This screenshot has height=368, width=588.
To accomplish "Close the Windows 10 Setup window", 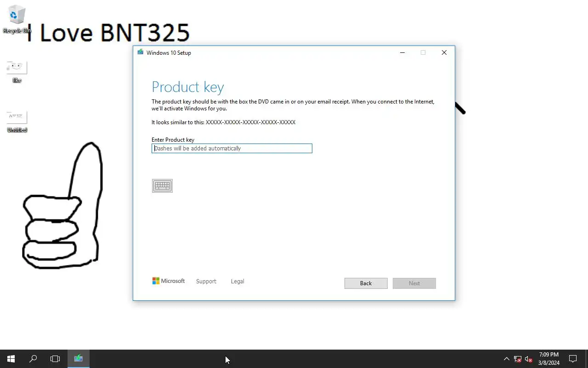I will click(444, 52).
